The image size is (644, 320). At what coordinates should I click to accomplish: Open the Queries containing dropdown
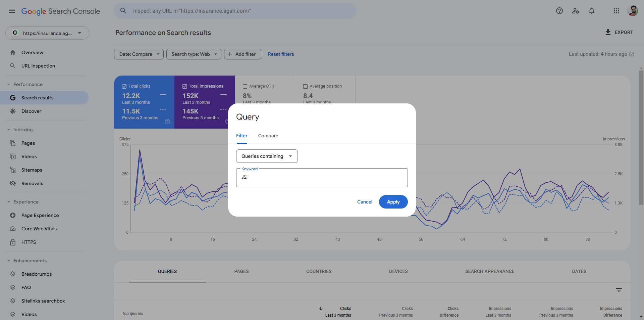267,156
